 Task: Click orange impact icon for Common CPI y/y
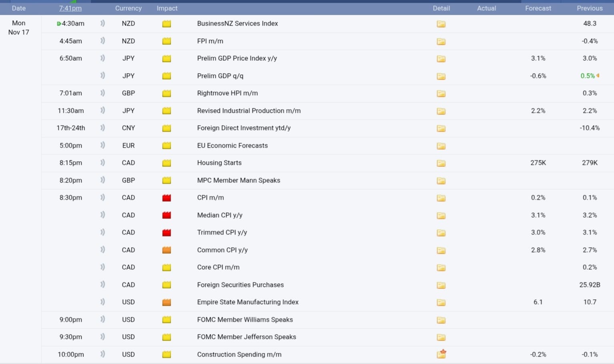pos(167,250)
